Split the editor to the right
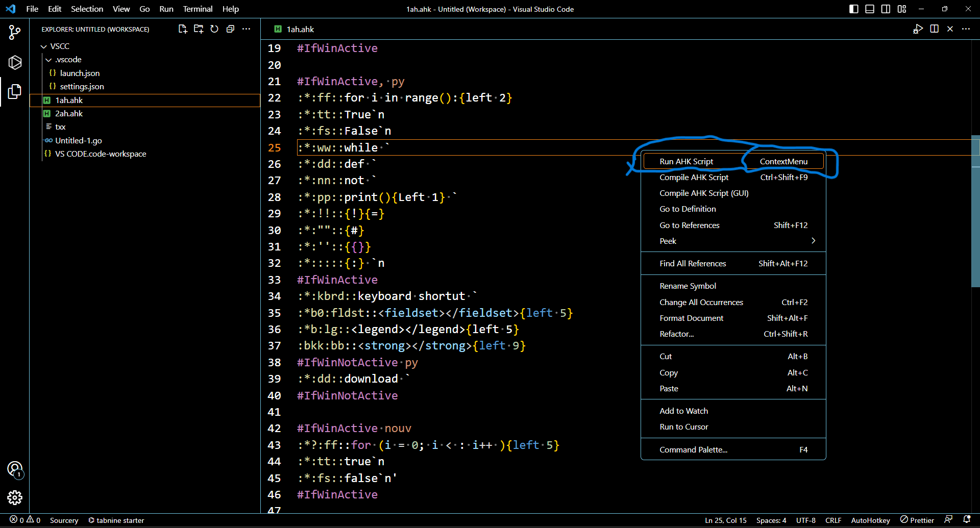The height and width of the screenshot is (528, 980). point(934,29)
